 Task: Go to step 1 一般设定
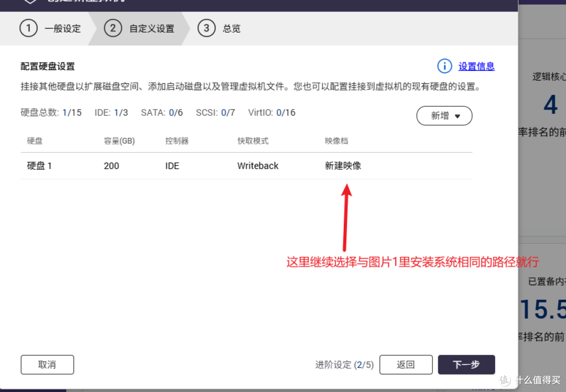pyautogui.click(x=50, y=28)
